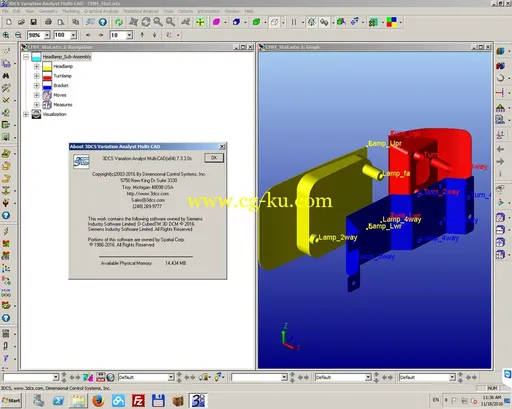Image resolution: width=512 pixels, height=409 pixels.
Task: Click the red Turnlamp color swatch
Action: (x=47, y=76)
